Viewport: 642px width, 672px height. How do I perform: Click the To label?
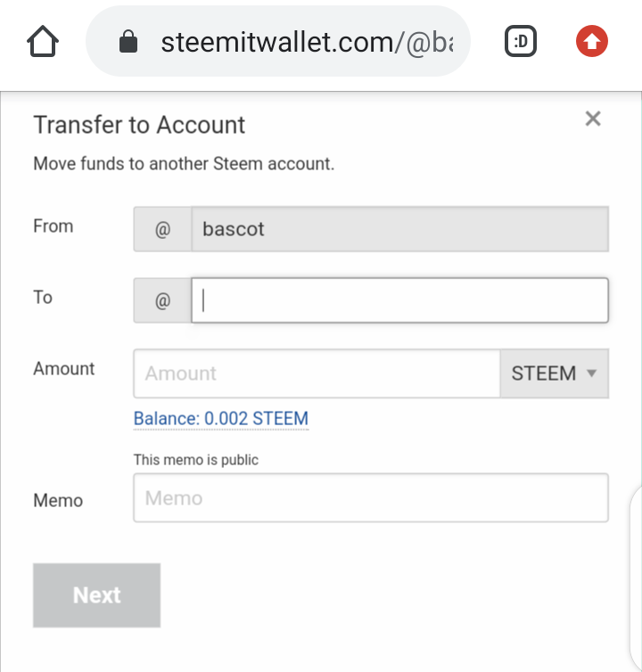pos(43,298)
